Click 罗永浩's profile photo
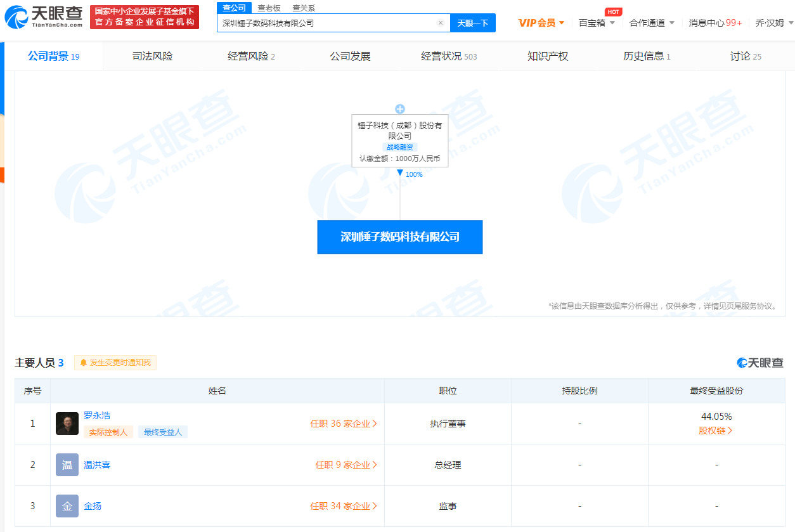 pyautogui.click(x=67, y=424)
